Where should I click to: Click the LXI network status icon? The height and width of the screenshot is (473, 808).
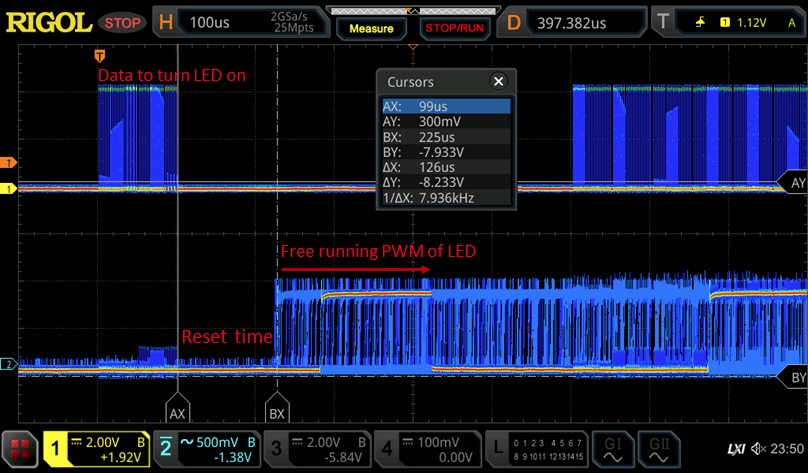tap(735, 447)
